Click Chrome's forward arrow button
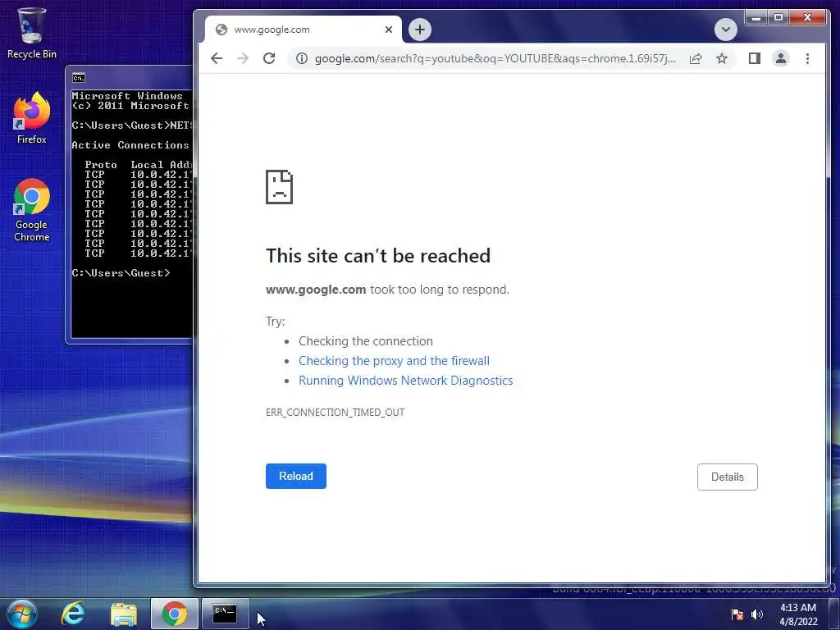The image size is (840, 630). click(243, 58)
